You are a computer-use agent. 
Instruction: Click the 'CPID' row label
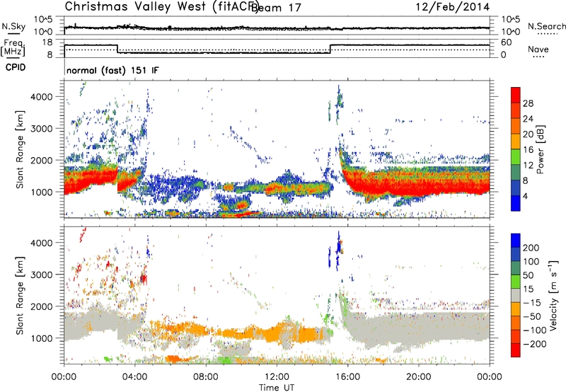(16, 67)
